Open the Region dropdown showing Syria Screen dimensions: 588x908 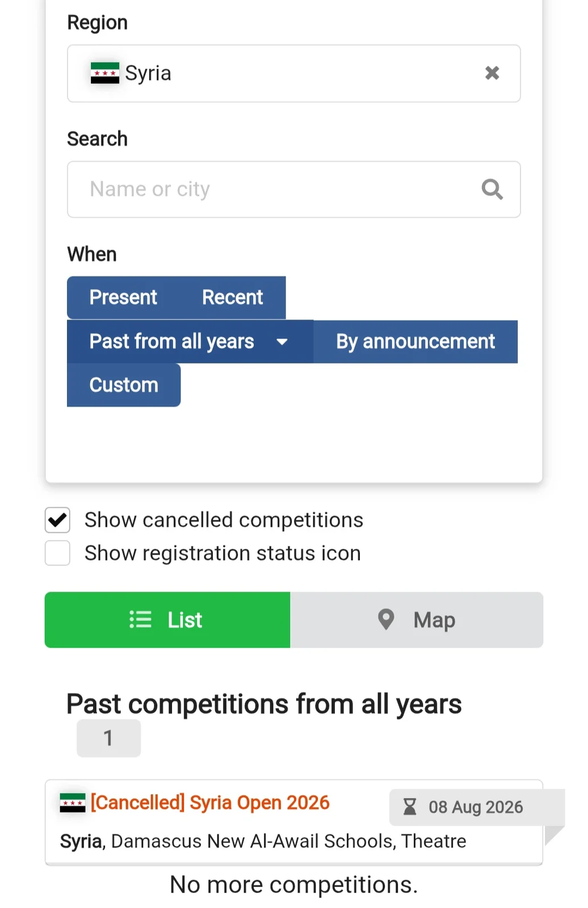(294, 74)
